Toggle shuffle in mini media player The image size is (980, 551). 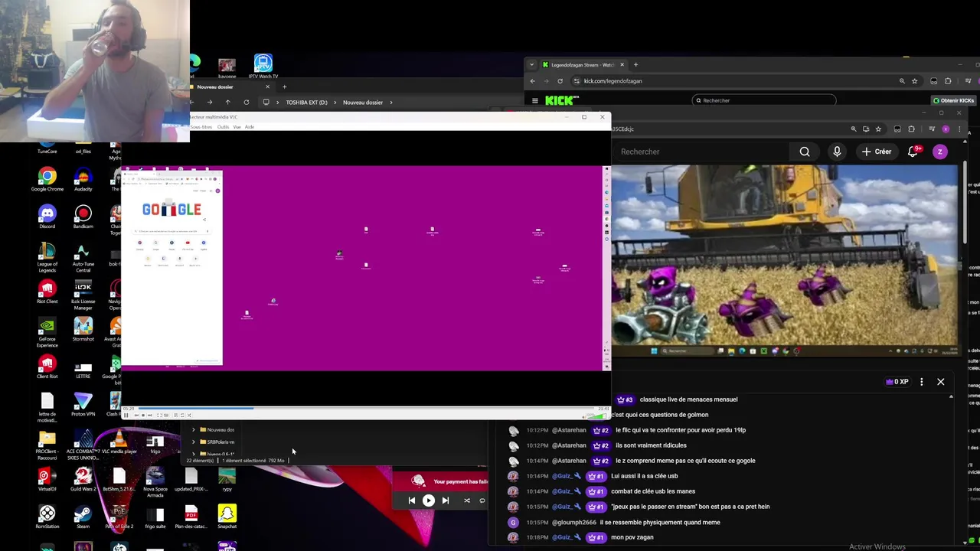[x=467, y=500]
